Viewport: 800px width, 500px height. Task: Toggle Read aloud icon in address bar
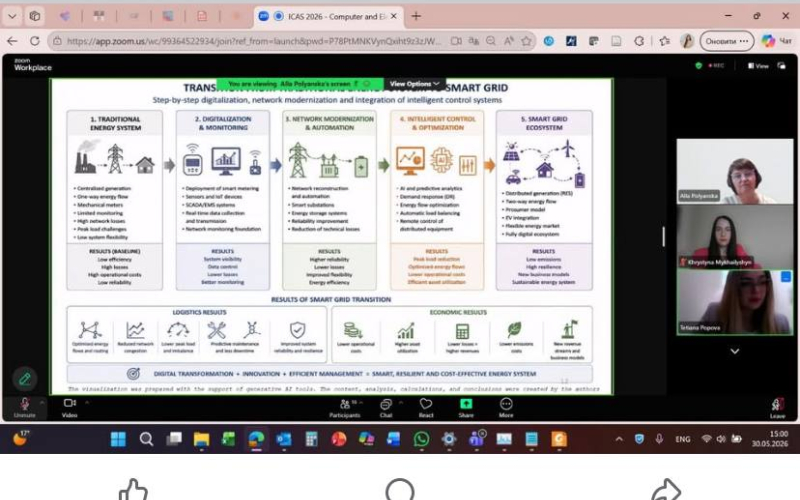coord(509,41)
